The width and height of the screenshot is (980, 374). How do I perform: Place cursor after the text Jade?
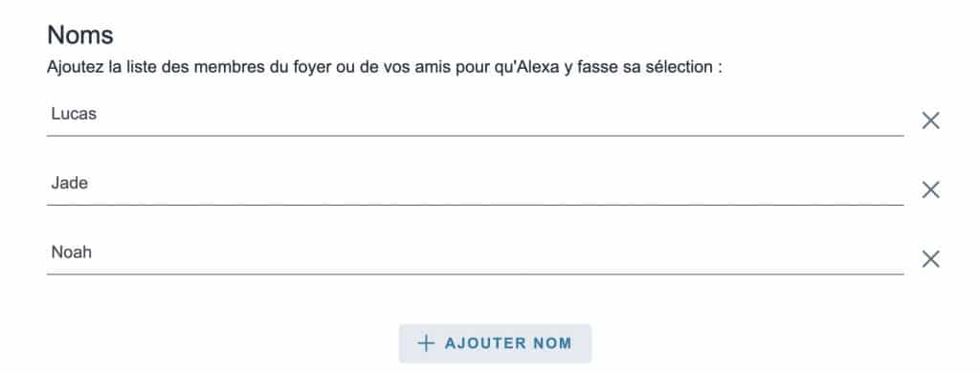88,184
